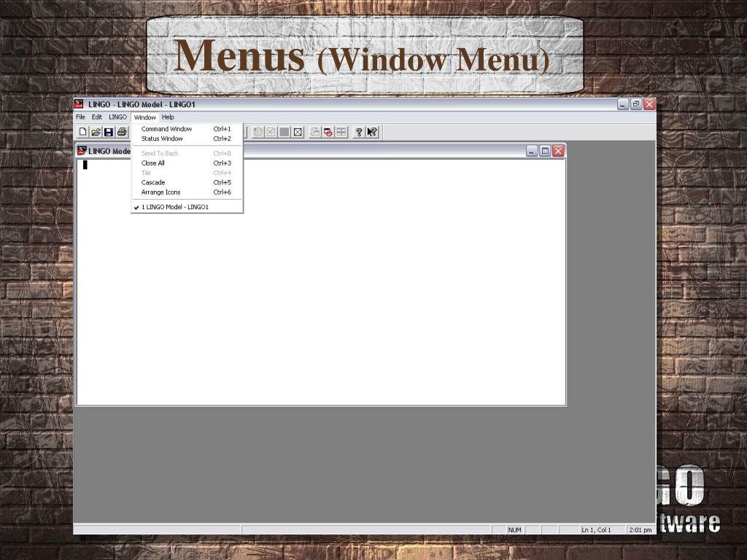Choose Status Window from the menu
The image size is (747, 560).
(187, 139)
